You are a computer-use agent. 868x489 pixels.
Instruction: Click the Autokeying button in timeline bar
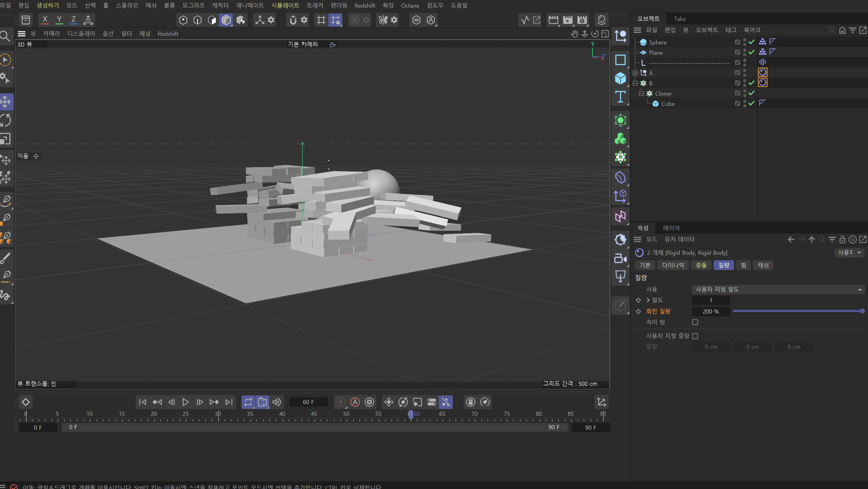click(x=355, y=402)
